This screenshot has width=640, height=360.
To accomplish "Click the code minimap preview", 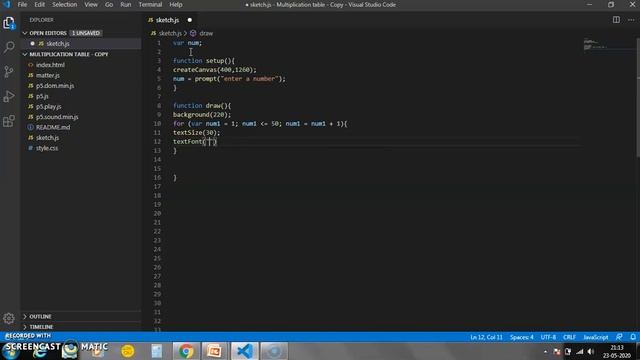I will (595, 44).
